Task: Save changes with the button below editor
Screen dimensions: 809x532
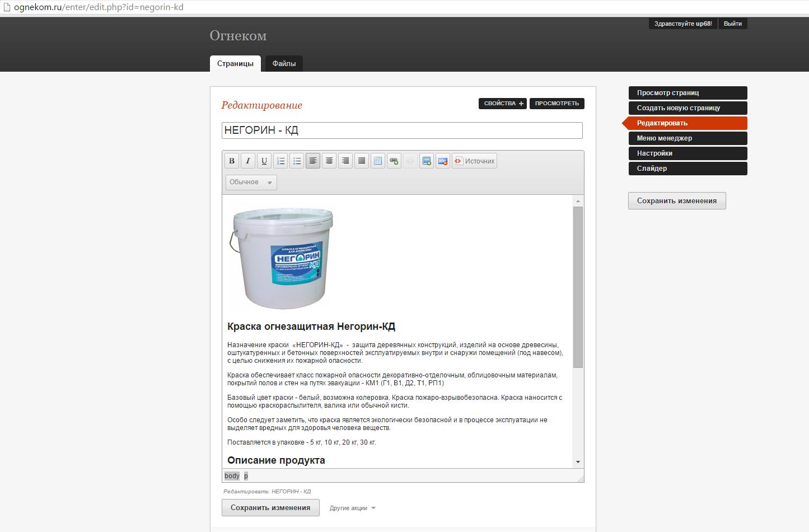Action: [270, 508]
